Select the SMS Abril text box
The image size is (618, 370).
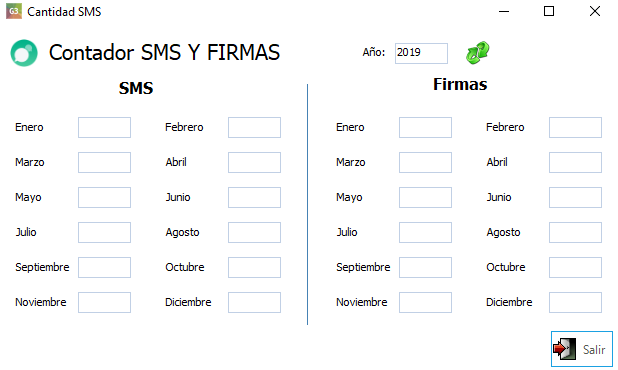click(x=254, y=162)
